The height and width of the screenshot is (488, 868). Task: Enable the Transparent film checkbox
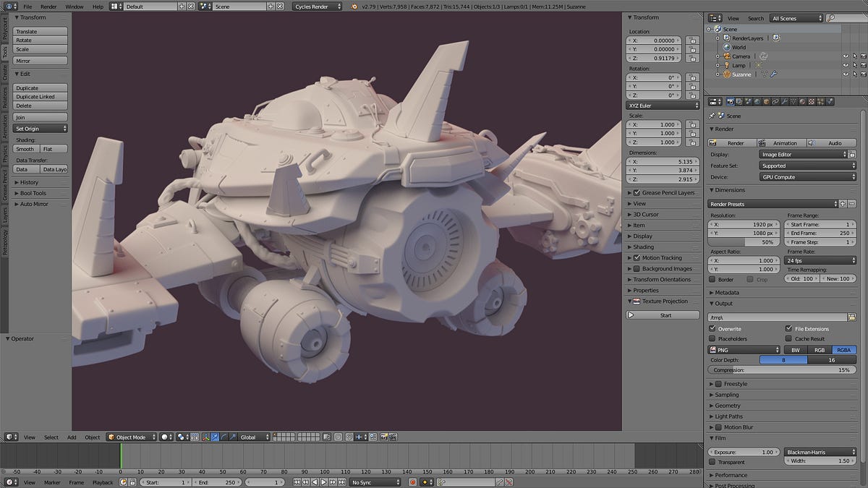click(712, 461)
